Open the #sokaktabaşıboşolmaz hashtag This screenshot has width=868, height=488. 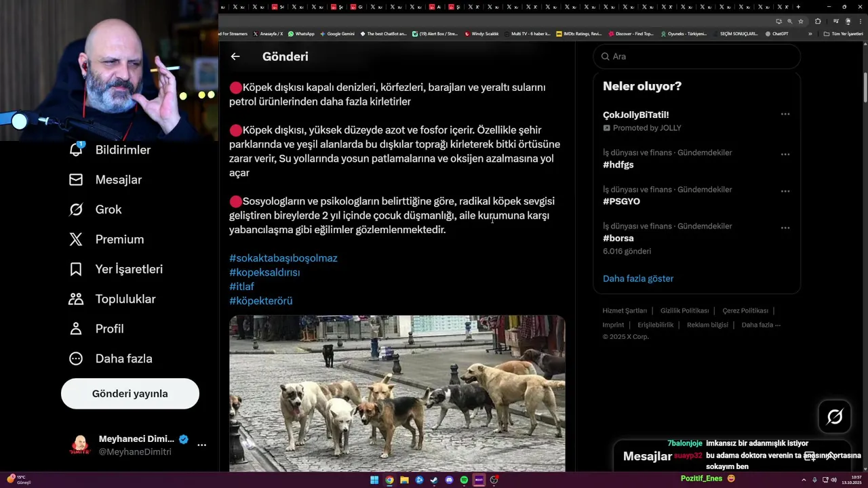[283, 258]
